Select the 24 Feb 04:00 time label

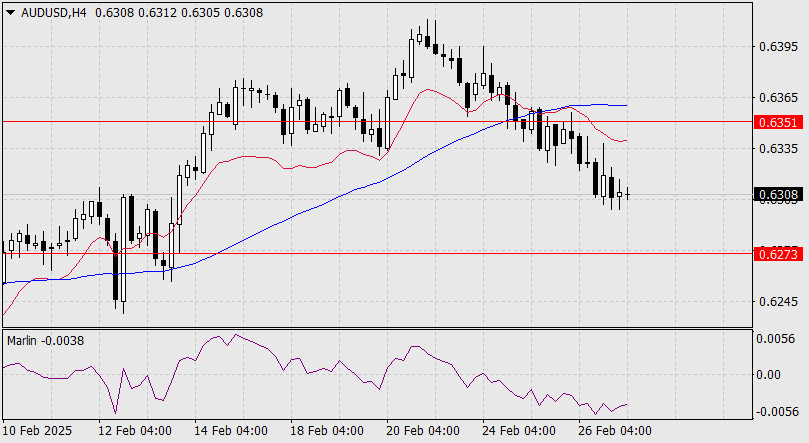pos(519,431)
